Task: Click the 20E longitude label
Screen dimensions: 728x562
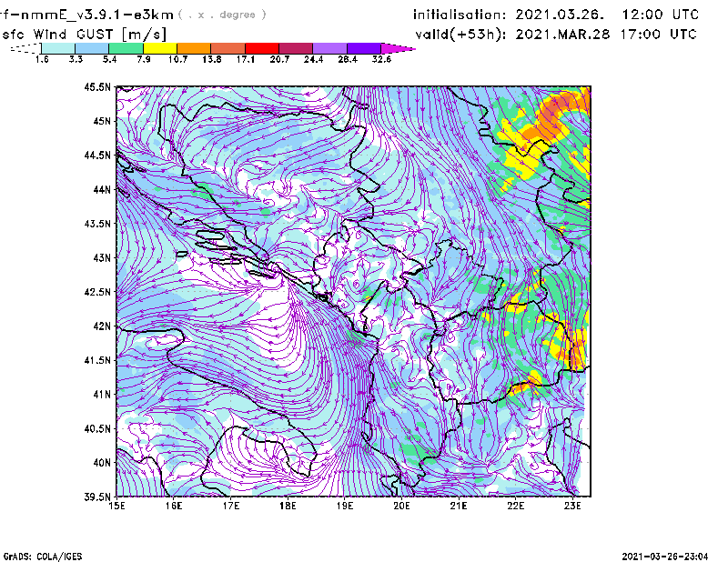Action: click(x=401, y=506)
